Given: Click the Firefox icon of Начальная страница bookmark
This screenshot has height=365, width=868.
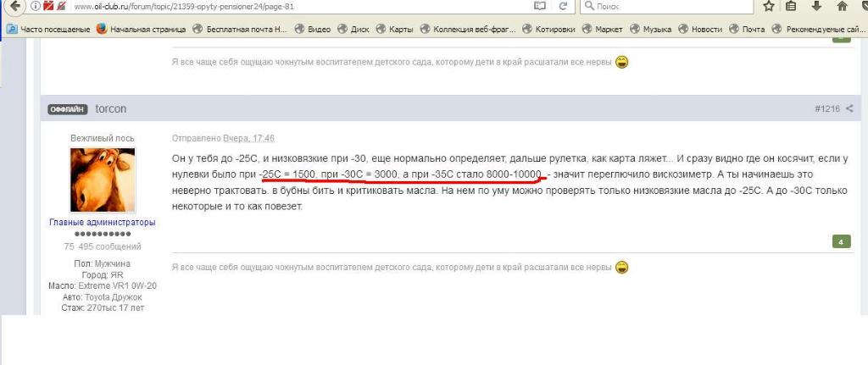Looking at the screenshot, I should [102, 29].
